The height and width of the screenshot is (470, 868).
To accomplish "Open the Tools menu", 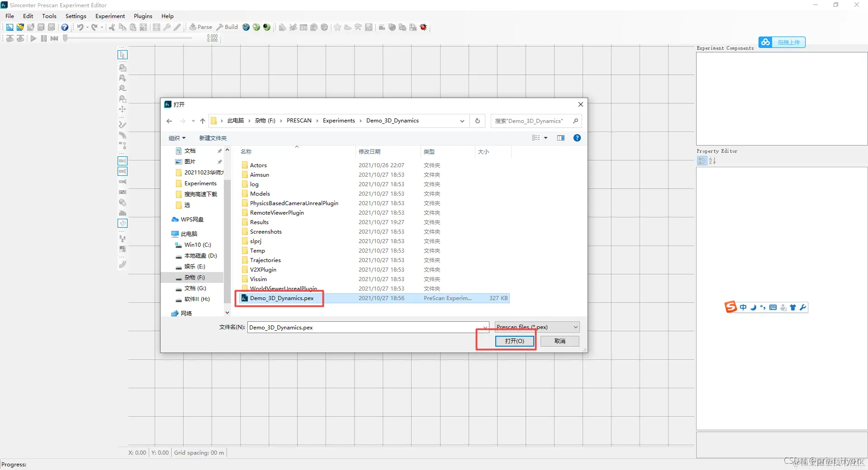I will [49, 16].
